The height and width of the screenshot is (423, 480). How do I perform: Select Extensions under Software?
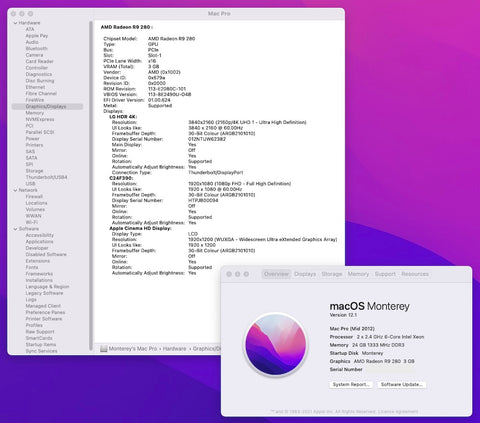tap(38, 261)
